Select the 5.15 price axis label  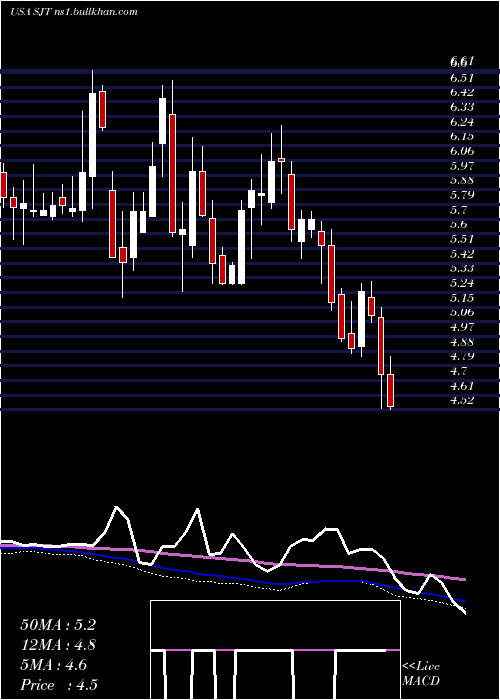tap(462, 298)
